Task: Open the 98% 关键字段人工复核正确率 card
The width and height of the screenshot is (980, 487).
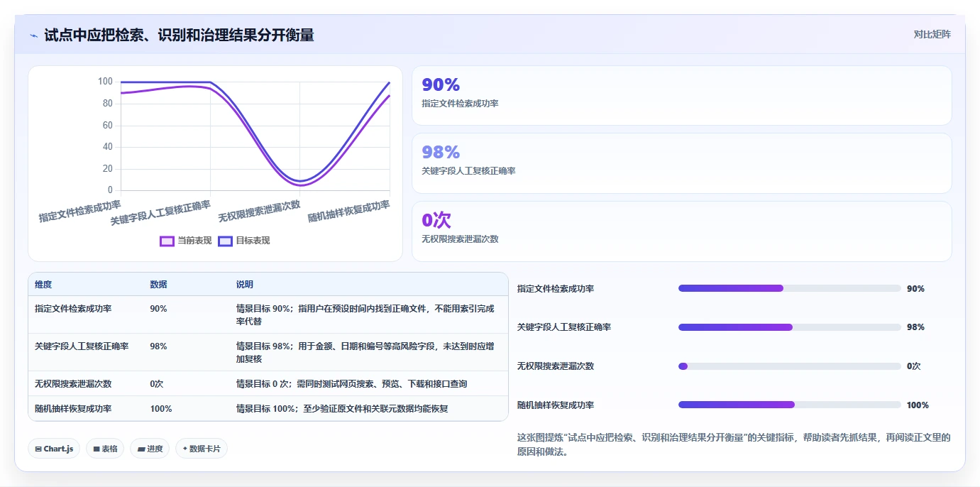Action: tap(681, 163)
